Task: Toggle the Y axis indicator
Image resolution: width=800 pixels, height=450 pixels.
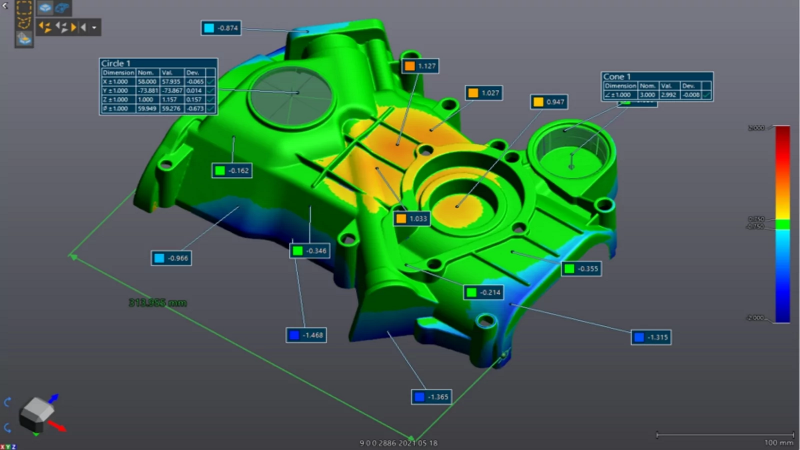Action: coord(8,445)
